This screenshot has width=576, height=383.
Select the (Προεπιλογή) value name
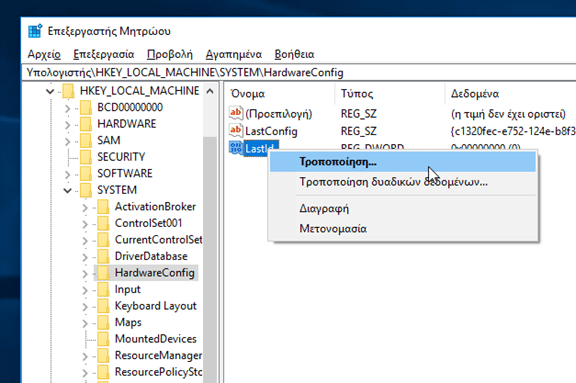point(279,114)
